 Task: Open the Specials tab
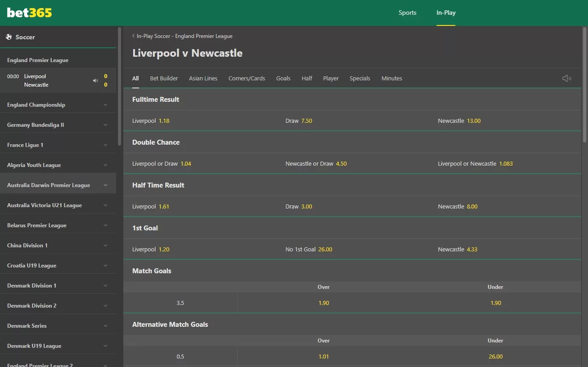coord(360,78)
